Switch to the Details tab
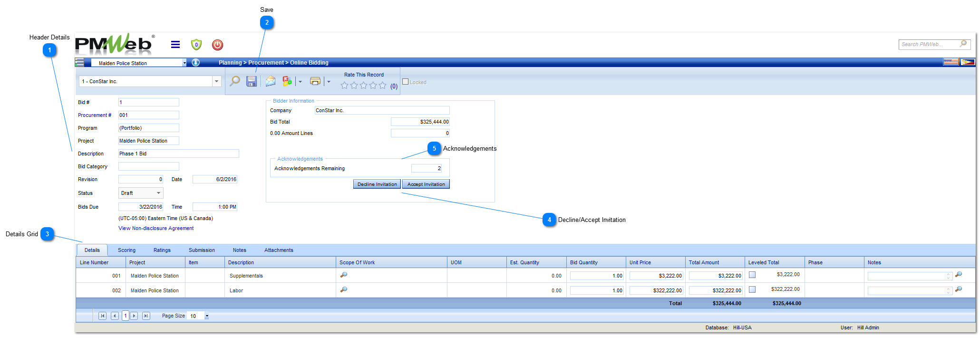Image resolution: width=980 pixels, height=356 pixels. (x=92, y=250)
